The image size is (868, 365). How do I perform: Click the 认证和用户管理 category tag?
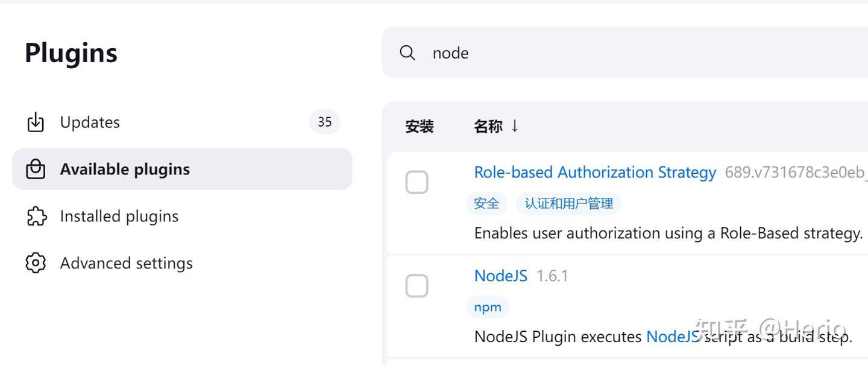(x=568, y=203)
